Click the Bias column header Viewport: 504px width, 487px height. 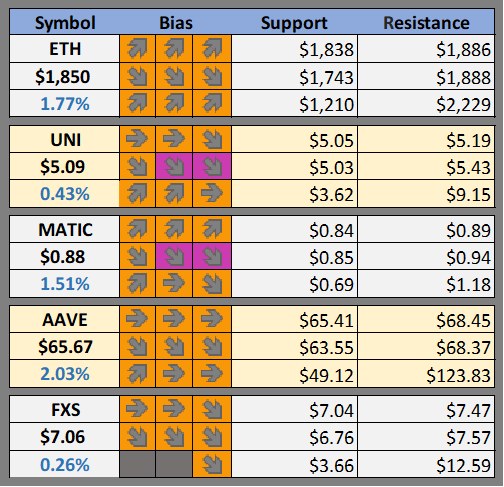[176, 23]
